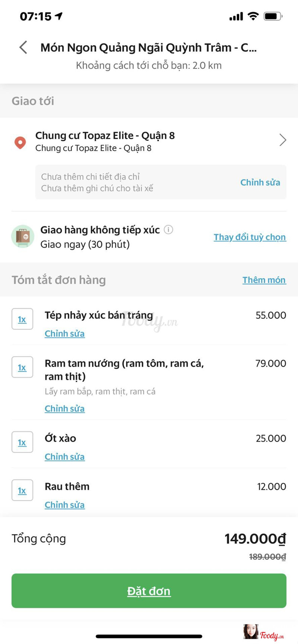The height and width of the screenshot is (644, 298).
Task: Tap the red location pin icon
Action: [20, 142]
